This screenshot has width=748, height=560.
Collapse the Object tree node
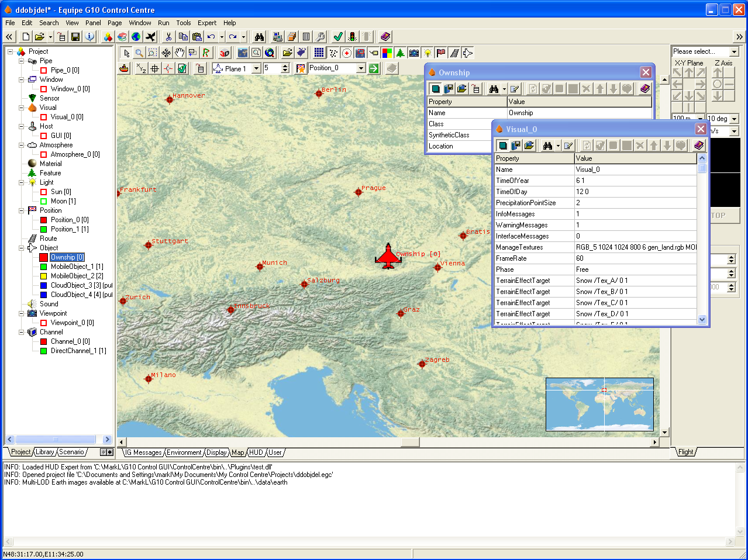tap(21, 248)
